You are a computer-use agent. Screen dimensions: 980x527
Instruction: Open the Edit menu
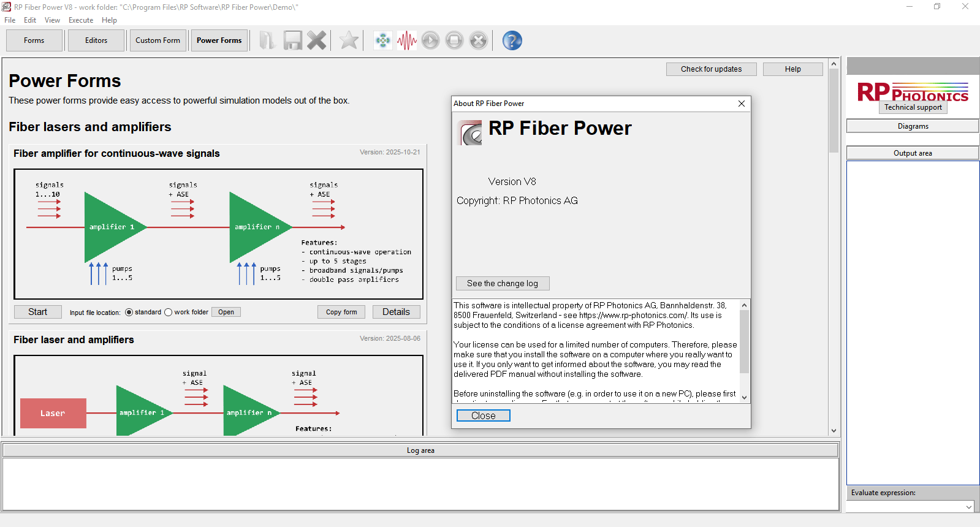tap(30, 20)
